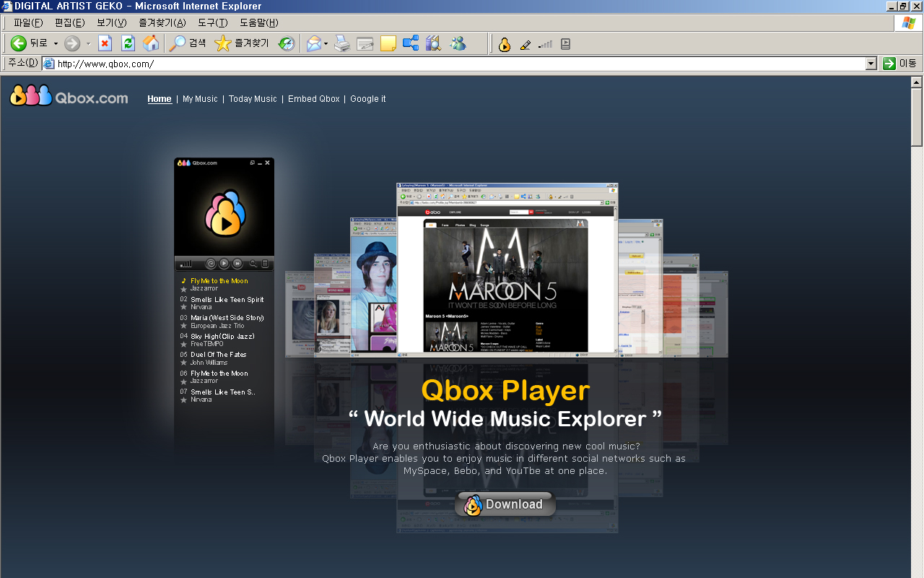Open the 즐겨찾기(A) menu

click(162, 22)
